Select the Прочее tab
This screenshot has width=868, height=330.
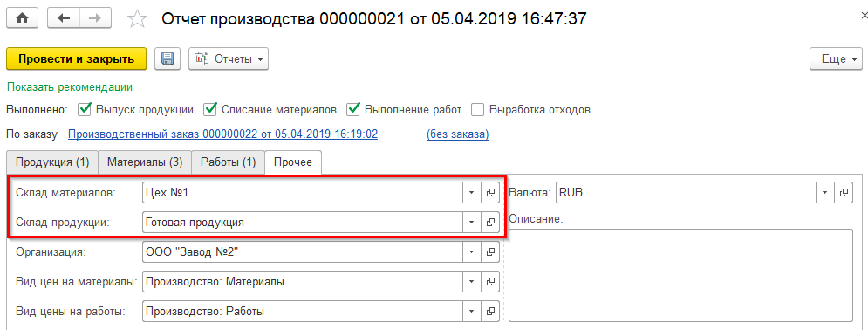point(294,162)
